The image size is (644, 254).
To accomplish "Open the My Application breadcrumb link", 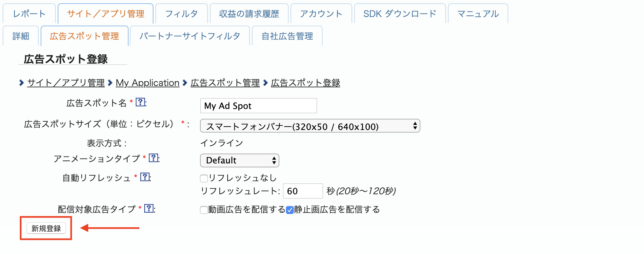I will click(147, 83).
